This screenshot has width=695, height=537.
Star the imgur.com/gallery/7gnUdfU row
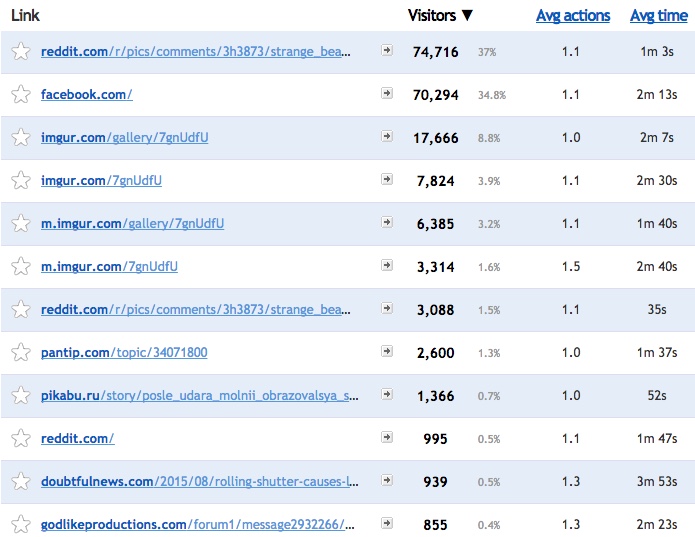[x=21, y=137]
